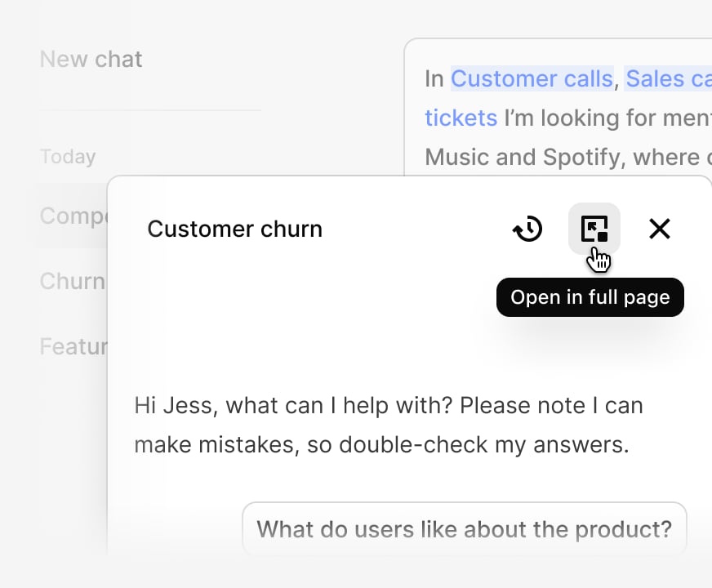This screenshot has width=712, height=588.
Task: Select the highlighted Comp… chat in the sidebar
Action: (73, 216)
